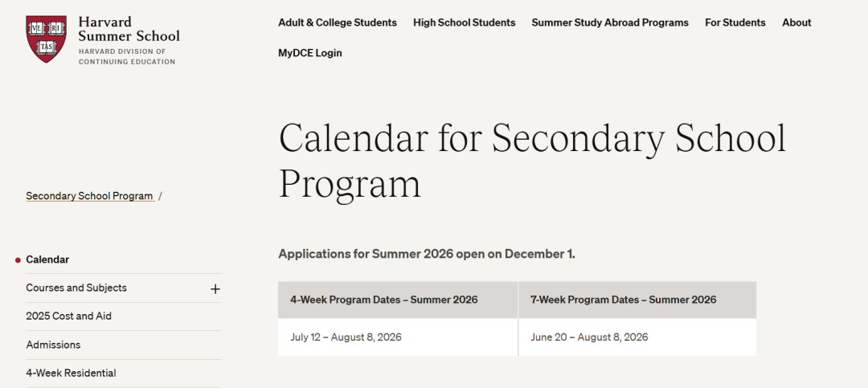This screenshot has width=868, height=388.
Task: Open 4-Week Residential sidebar link
Action: click(x=71, y=373)
